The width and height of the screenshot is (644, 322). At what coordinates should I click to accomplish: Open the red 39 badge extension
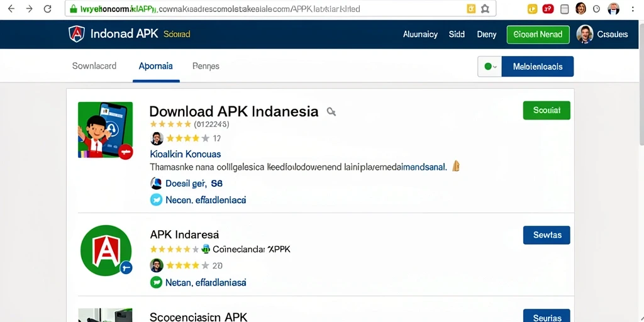coord(548,9)
